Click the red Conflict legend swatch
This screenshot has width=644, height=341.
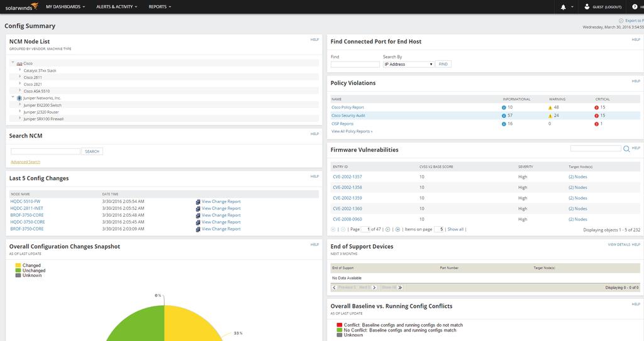pyautogui.click(x=339, y=325)
